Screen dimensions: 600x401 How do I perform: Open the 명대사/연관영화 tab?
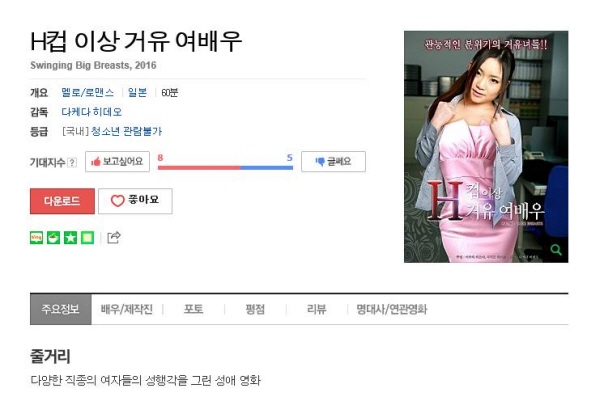(x=391, y=309)
